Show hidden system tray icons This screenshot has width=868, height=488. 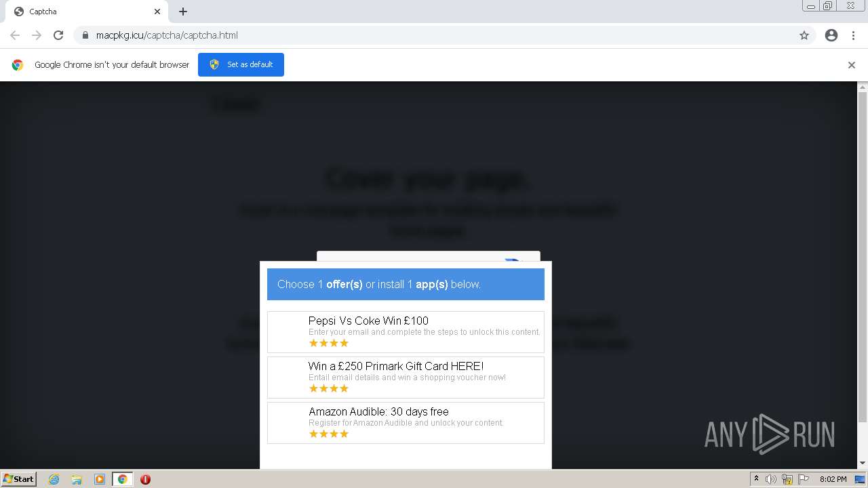(x=756, y=479)
